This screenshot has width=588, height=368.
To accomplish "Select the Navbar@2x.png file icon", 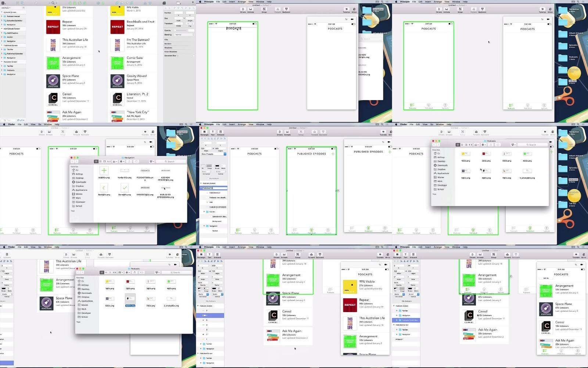I will coord(125,170).
